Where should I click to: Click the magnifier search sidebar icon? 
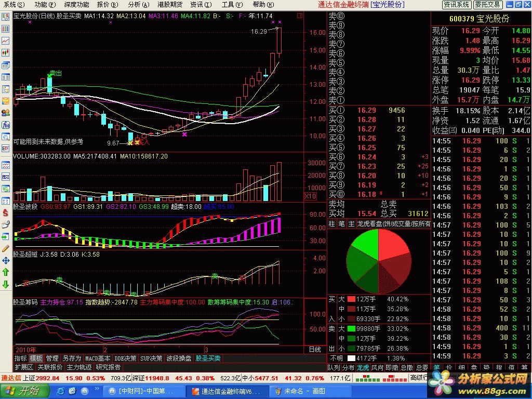[5, 137]
